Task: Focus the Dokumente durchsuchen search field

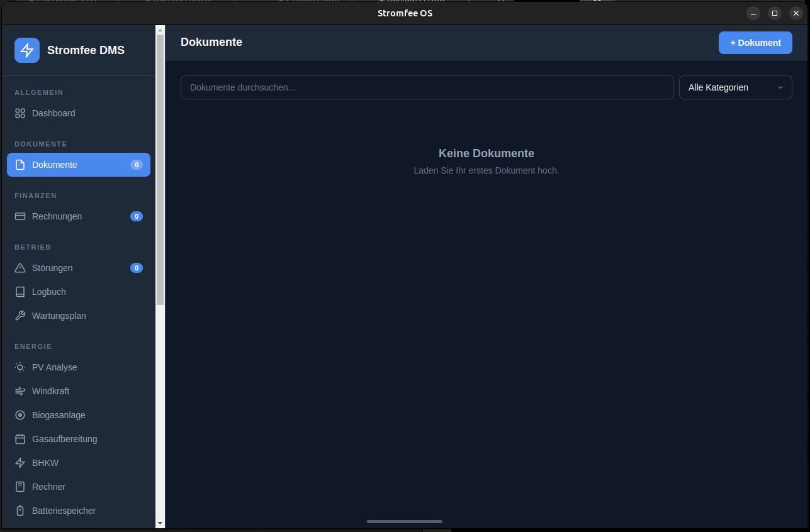Action: click(x=427, y=87)
